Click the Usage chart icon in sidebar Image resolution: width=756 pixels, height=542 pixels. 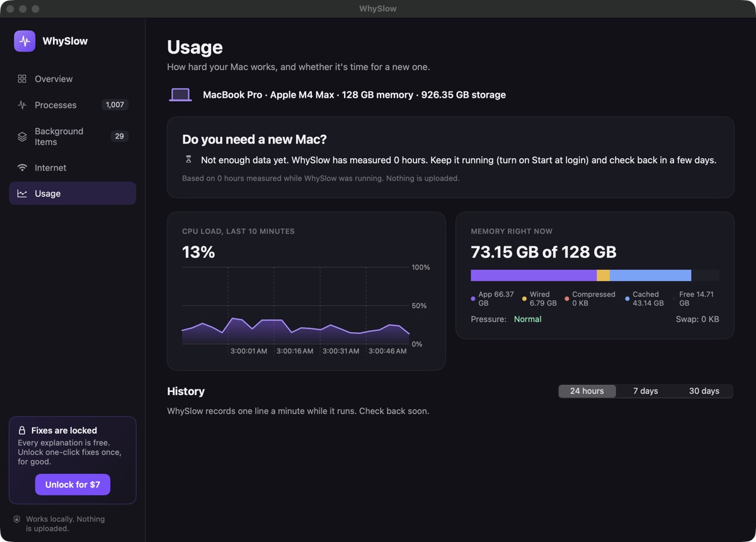click(22, 193)
